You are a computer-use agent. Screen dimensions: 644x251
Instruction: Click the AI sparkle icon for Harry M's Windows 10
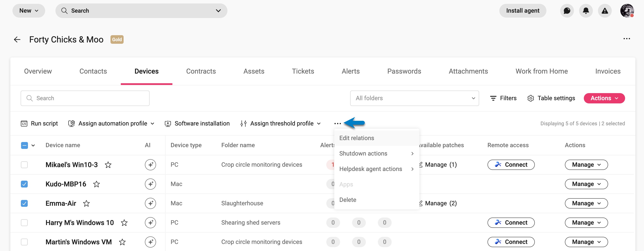[150, 222]
